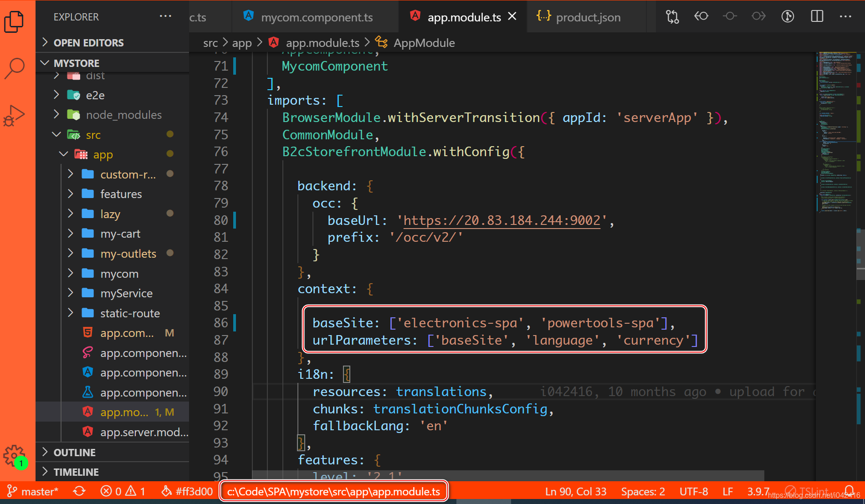Open app.server.mod... file
Viewport: 865px width, 504px height.
(112, 432)
